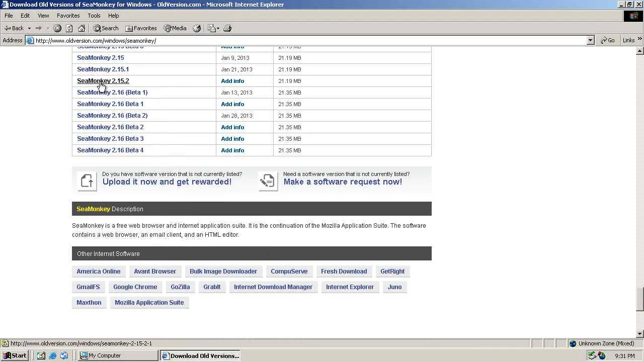Image resolution: width=644 pixels, height=362 pixels.
Task: Open the Tools menu
Action: 94,16
